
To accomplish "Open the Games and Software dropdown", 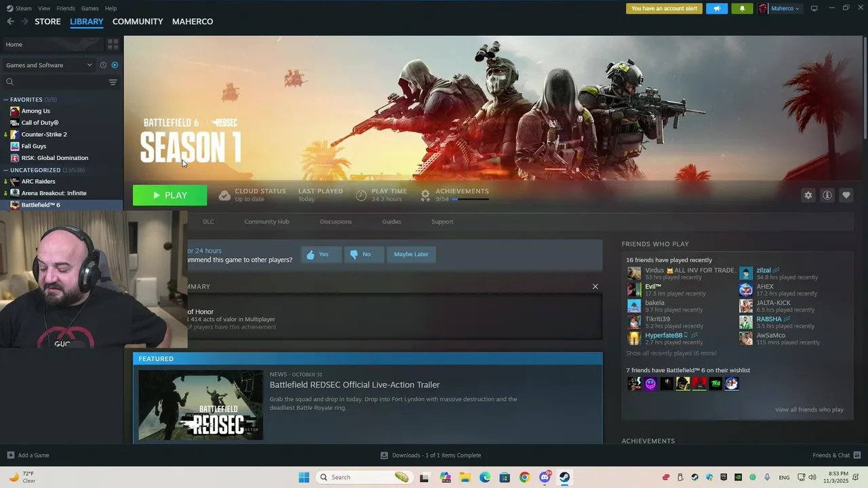I will (48, 65).
